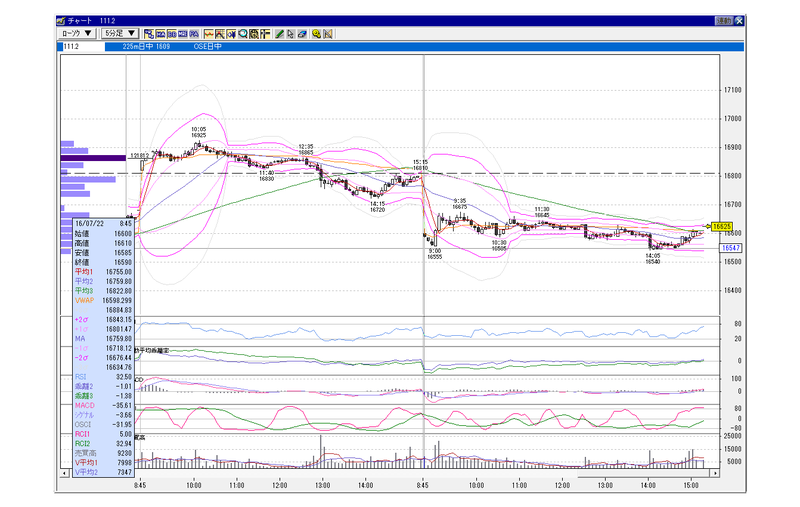Click the eraser tool icon
The image size is (800, 507).
tap(302, 34)
